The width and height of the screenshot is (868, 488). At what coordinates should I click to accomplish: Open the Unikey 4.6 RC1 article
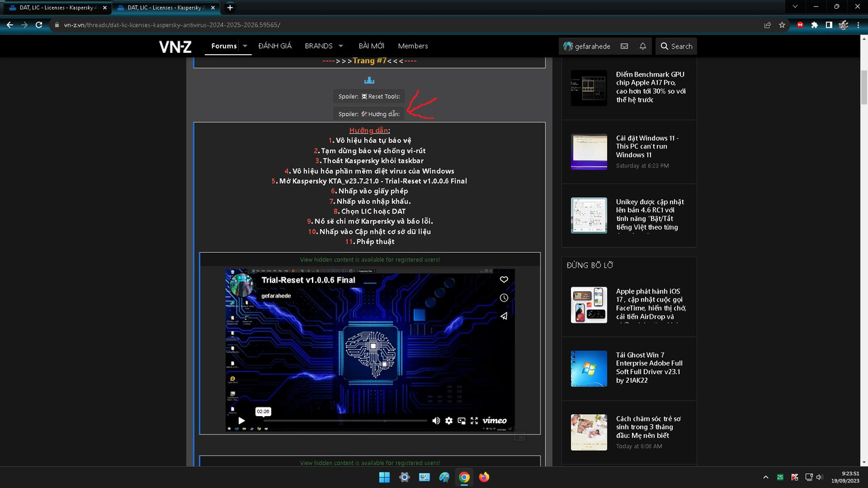[x=650, y=214]
